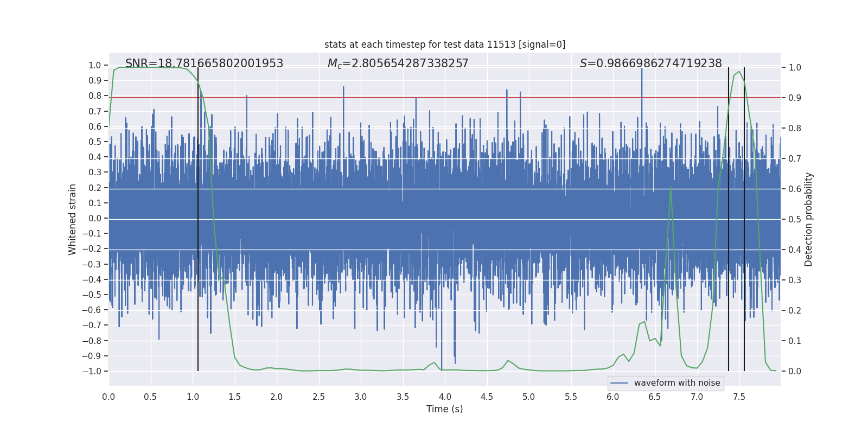Click the −0.5 tick on the Whitened strain axis

coord(92,295)
